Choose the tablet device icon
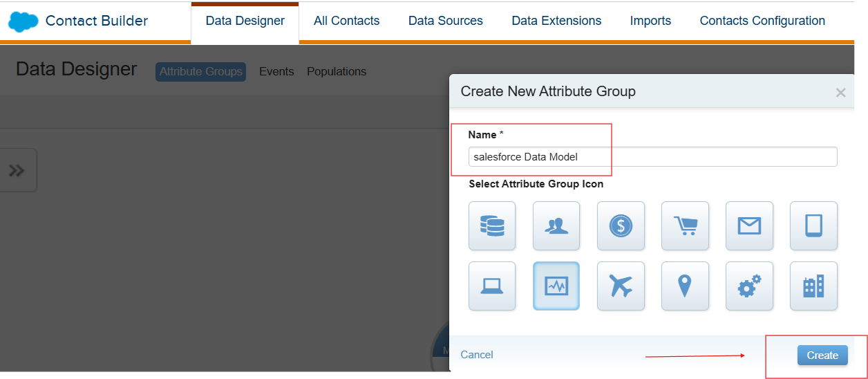 pyautogui.click(x=813, y=225)
